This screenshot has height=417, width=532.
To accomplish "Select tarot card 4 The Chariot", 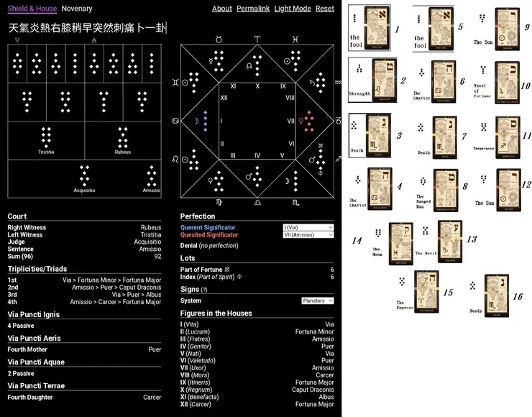I will [x=380, y=188].
